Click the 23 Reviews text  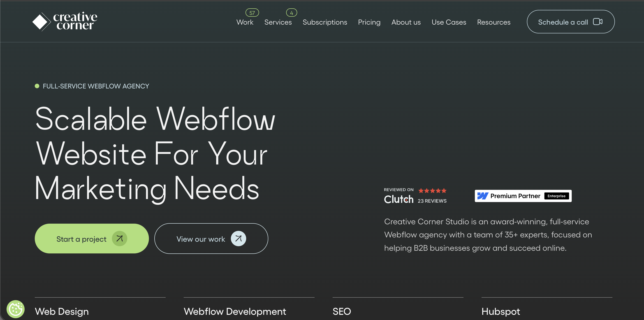(x=432, y=201)
